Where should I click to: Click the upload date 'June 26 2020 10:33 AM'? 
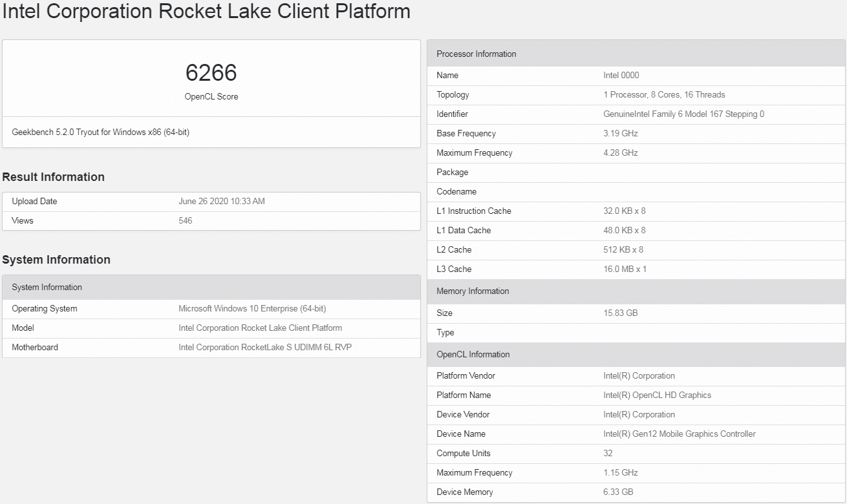click(x=222, y=202)
